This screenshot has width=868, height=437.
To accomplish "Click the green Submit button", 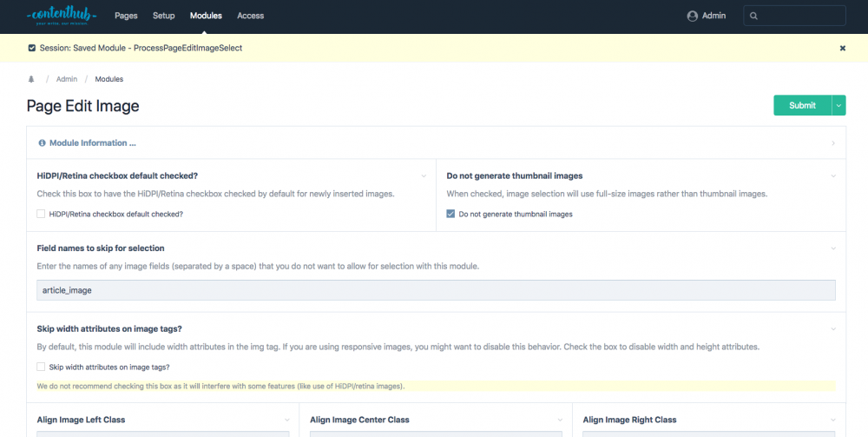I will 802,105.
